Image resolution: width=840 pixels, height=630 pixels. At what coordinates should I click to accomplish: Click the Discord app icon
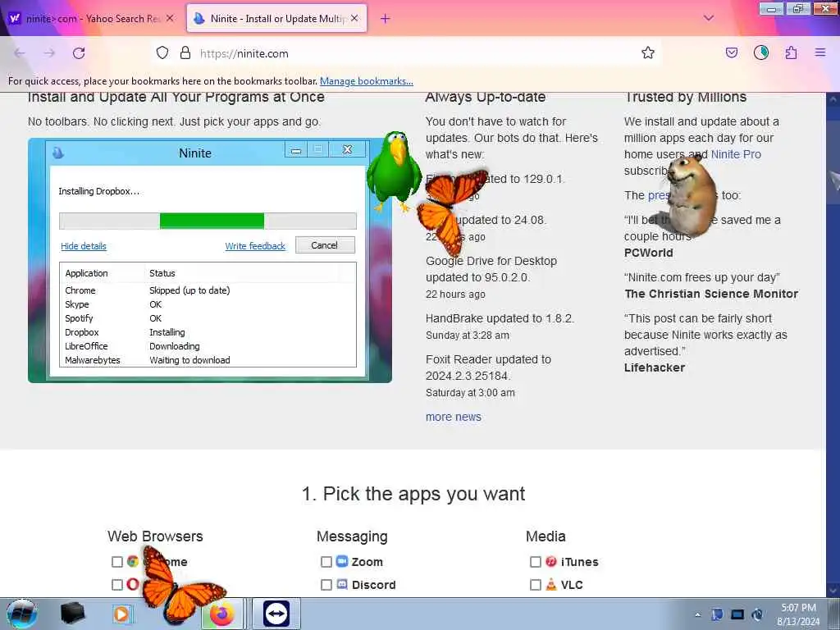[x=342, y=584]
